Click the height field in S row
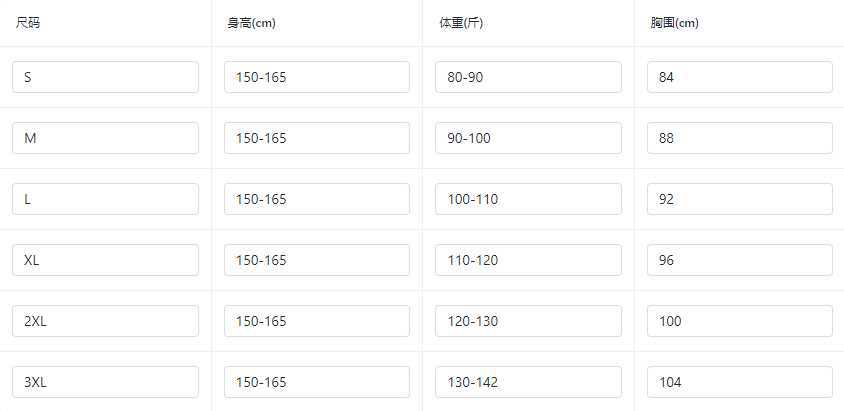 pyautogui.click(x=316, y=77)
